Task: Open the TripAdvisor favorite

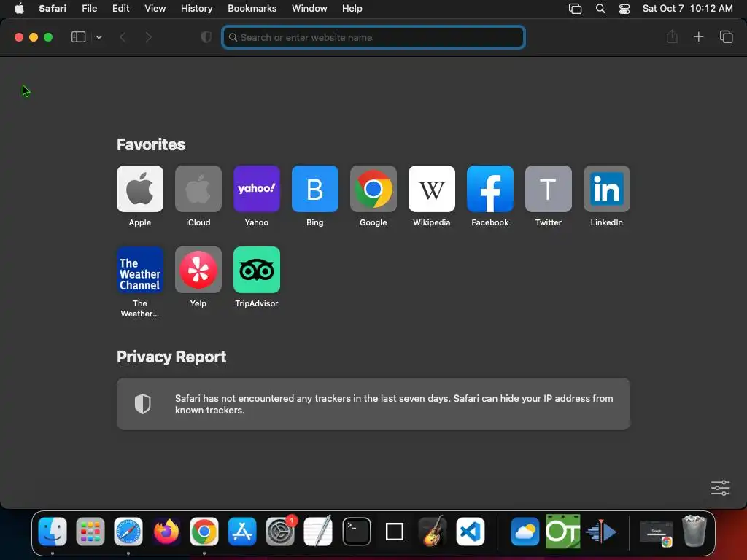Action: coord(256,270)
